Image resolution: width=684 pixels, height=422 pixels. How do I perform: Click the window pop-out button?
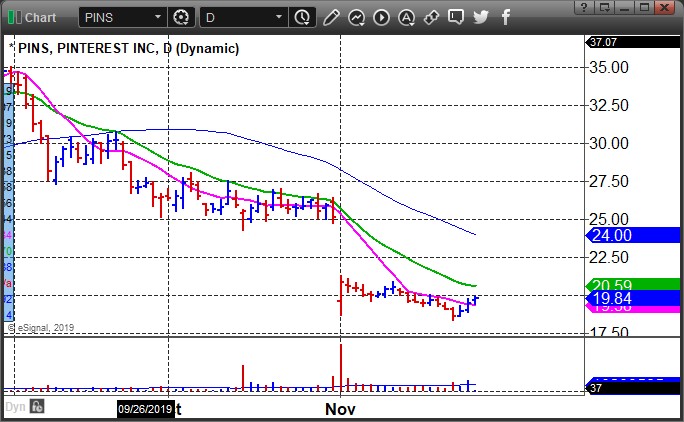[605, 7]
